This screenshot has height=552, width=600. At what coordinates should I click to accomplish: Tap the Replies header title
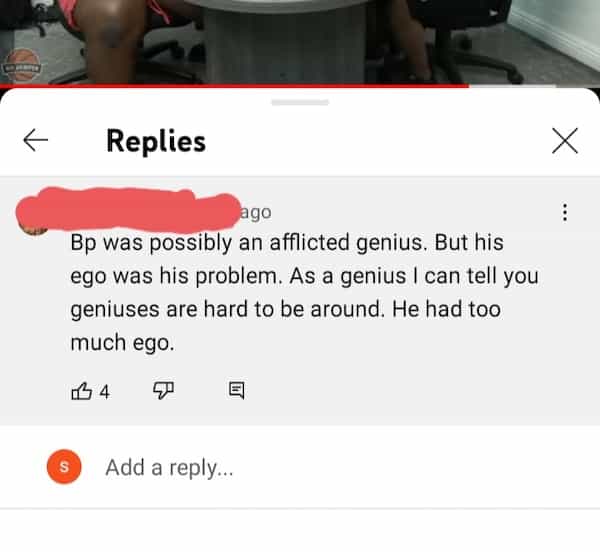156,141
